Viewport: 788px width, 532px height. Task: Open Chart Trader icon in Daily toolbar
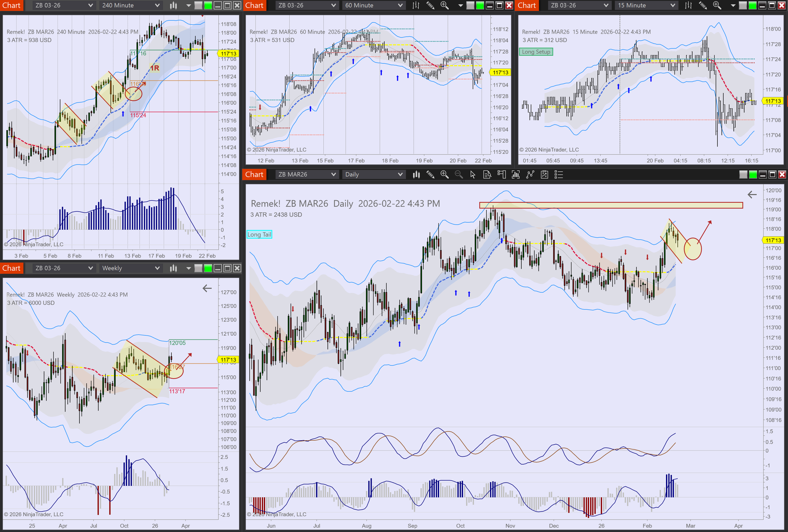pyautogui.click(x=501, y=175)
